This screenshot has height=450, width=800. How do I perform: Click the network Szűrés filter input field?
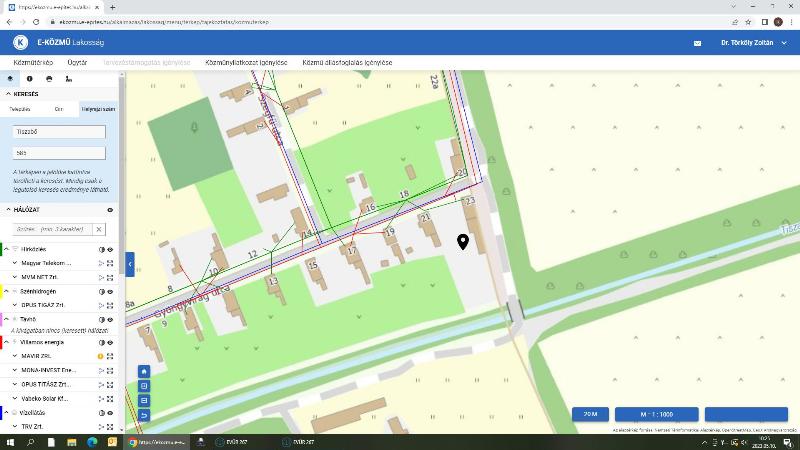click(x=53, y=229)
